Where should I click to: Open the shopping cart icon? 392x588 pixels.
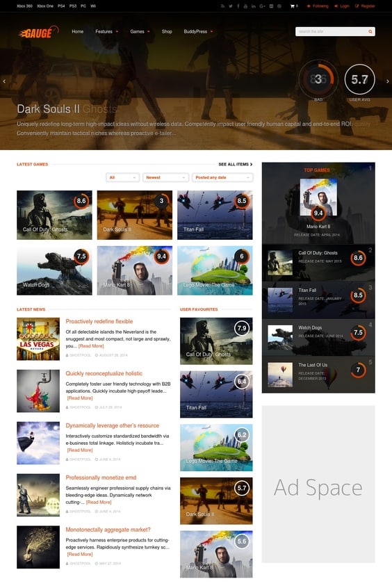292,6
